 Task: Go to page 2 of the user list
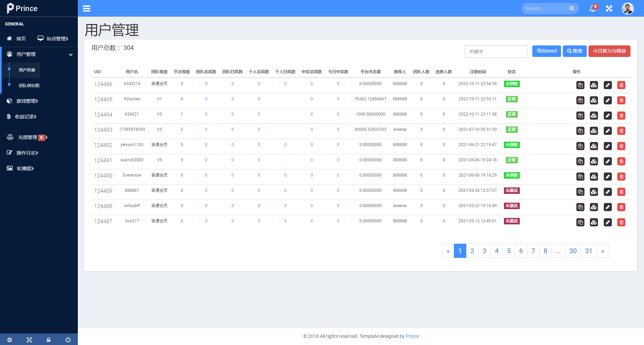[x=472, y=251]
